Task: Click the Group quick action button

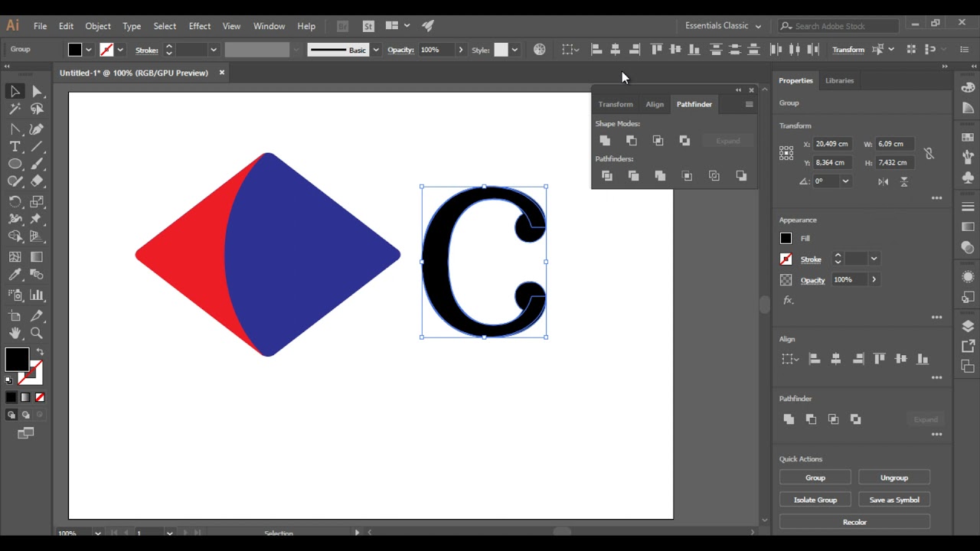Action: [x=815, y=478]
